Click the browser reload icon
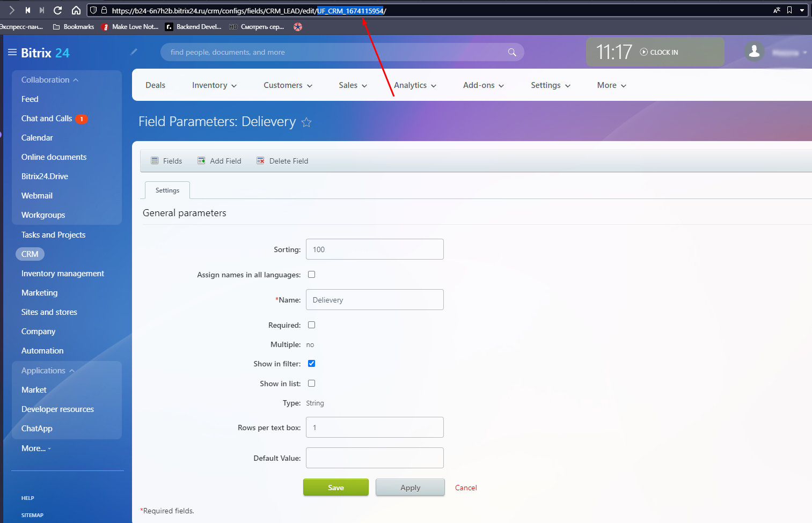The height and width of the screenshot is (523, 812). [58, 10]
